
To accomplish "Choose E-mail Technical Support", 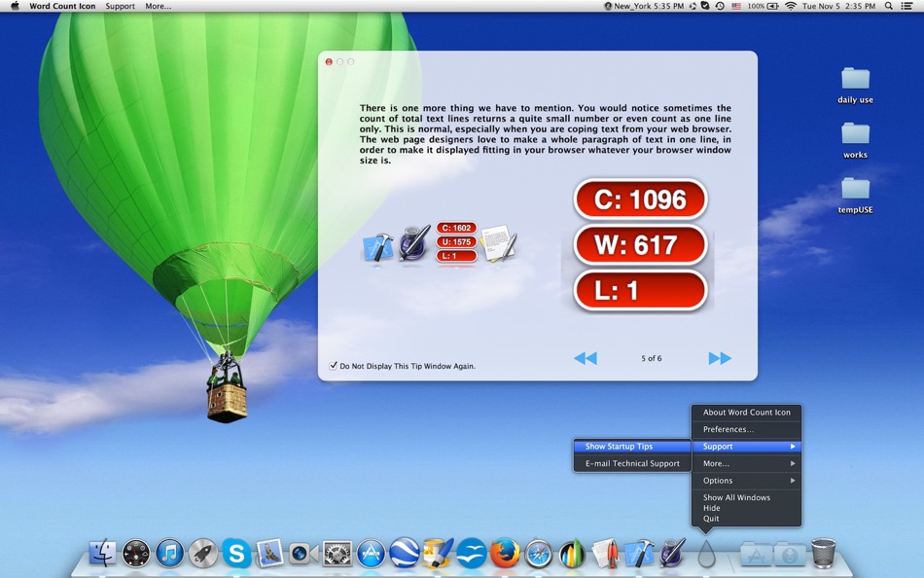I will coord(631,463).
